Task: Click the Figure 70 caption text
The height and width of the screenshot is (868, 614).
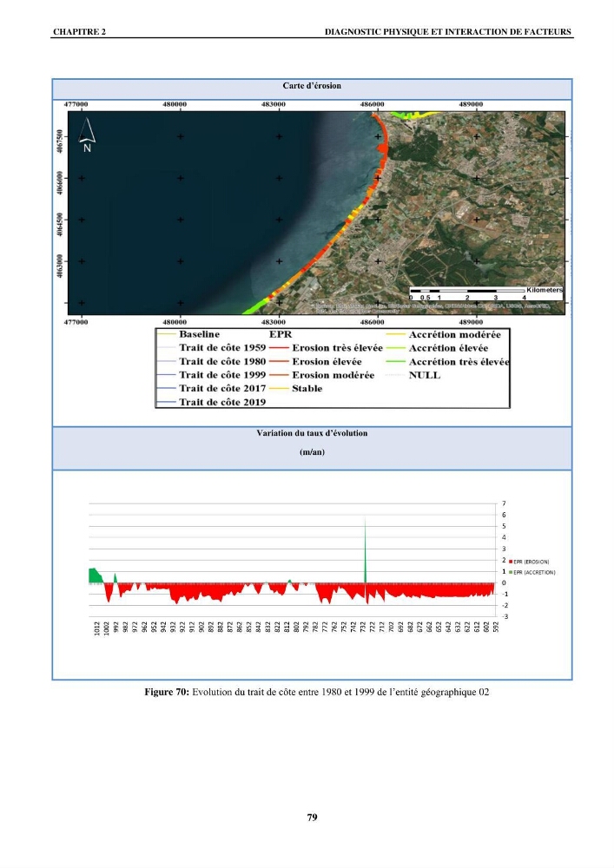Action: point(317,692)
